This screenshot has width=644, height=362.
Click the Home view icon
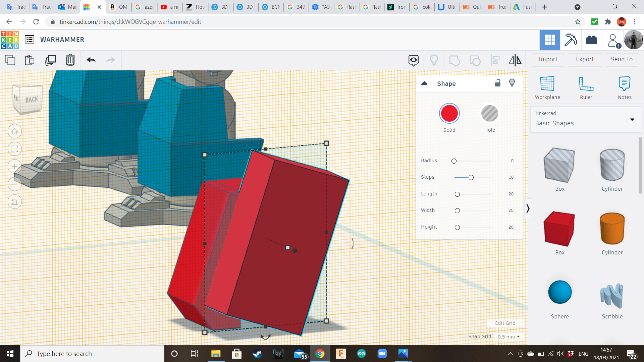pos(15,131)
